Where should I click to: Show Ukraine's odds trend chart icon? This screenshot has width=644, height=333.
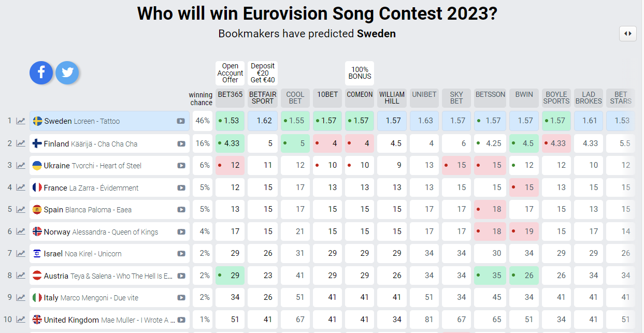pyautogui.click(x=21, y=166)
